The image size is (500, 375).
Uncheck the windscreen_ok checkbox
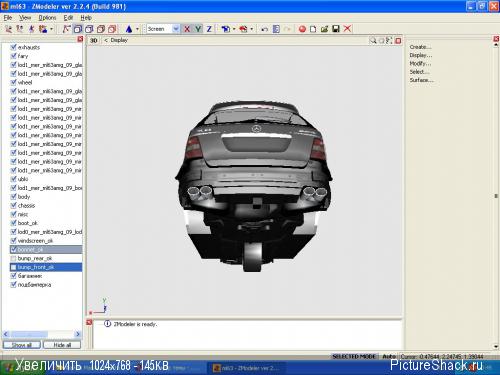[x=13, y=240]
